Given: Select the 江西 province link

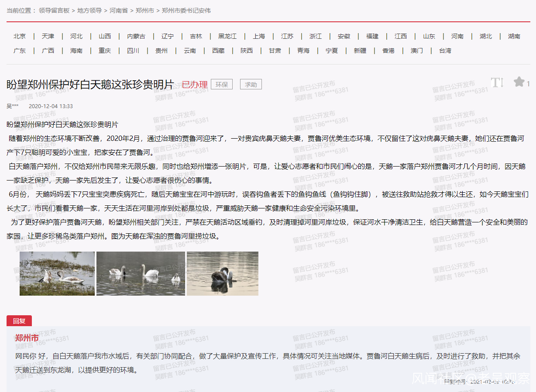Looking at the screenshot, I should [401, 36].
